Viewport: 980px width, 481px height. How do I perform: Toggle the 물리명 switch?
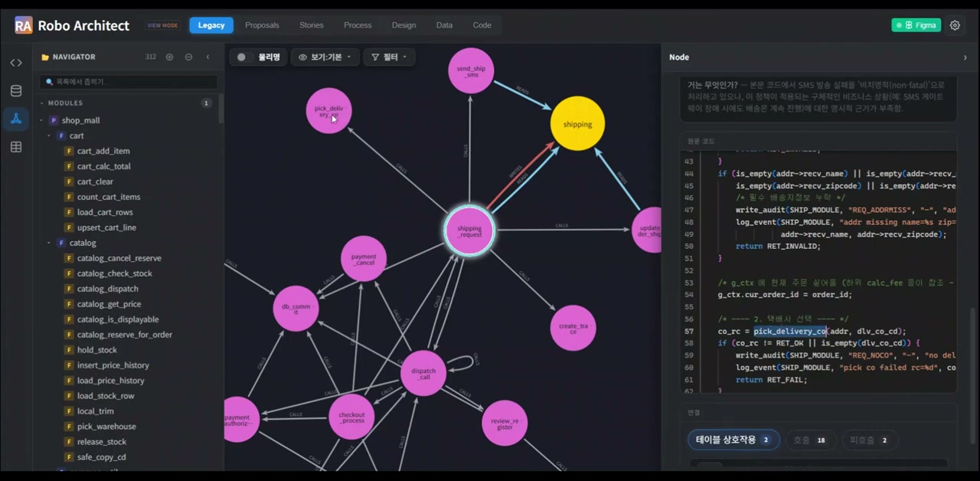[242, 57]
